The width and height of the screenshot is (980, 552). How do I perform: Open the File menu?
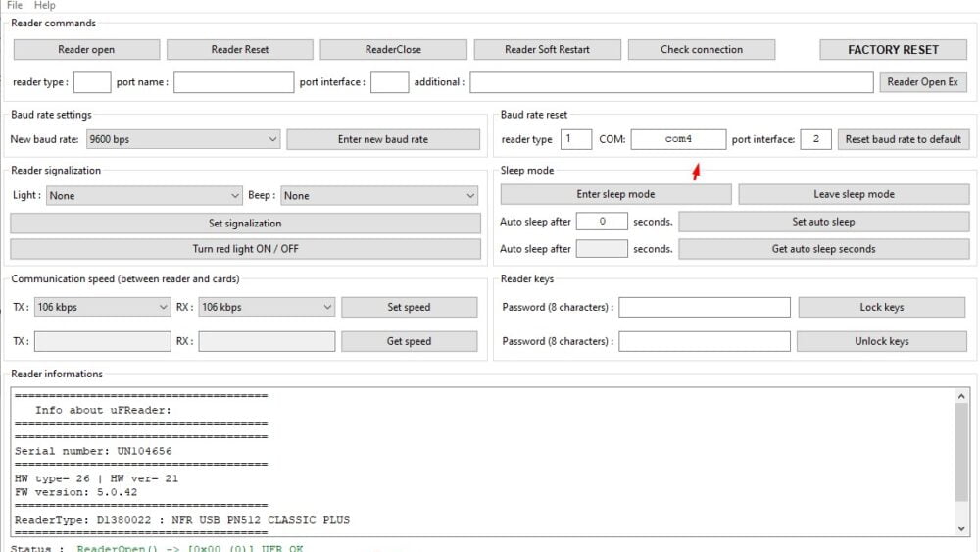(15, 5)
